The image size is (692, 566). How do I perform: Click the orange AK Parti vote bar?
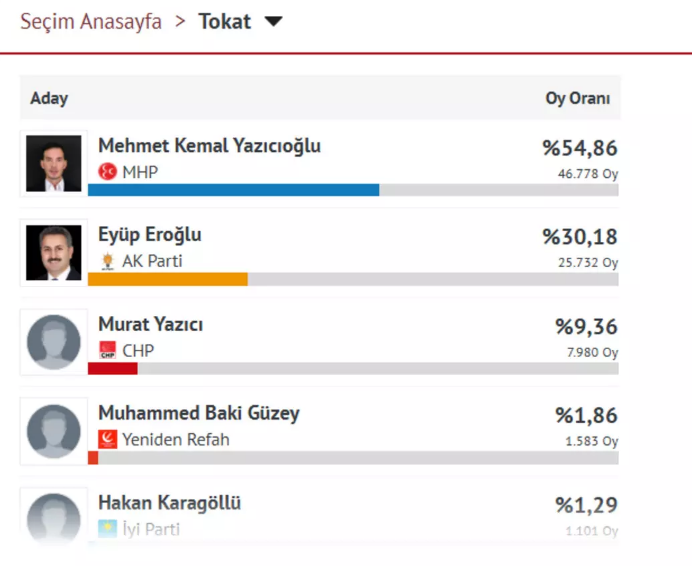167,279
